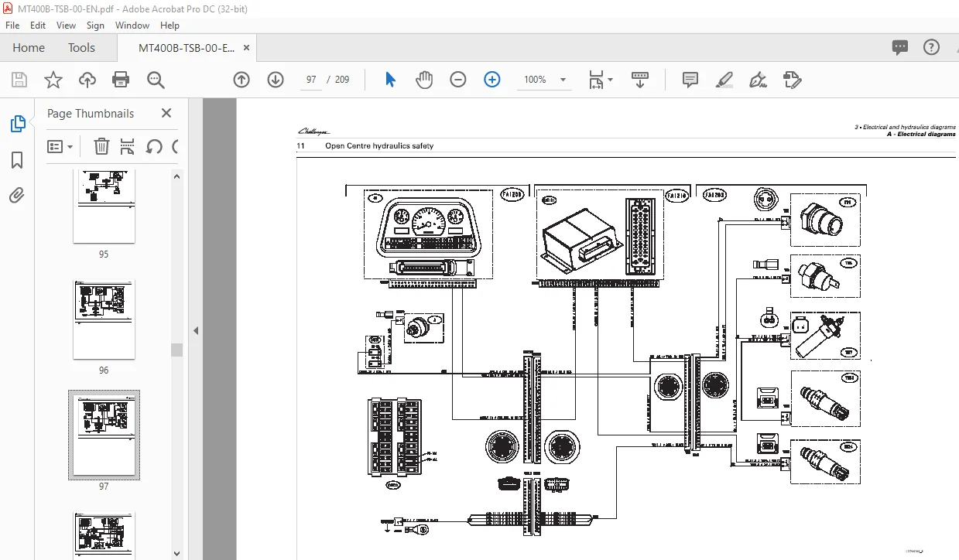Zoom out with minus icon
The width and height of the screenshot is (959, 560).
coord(458,80)
